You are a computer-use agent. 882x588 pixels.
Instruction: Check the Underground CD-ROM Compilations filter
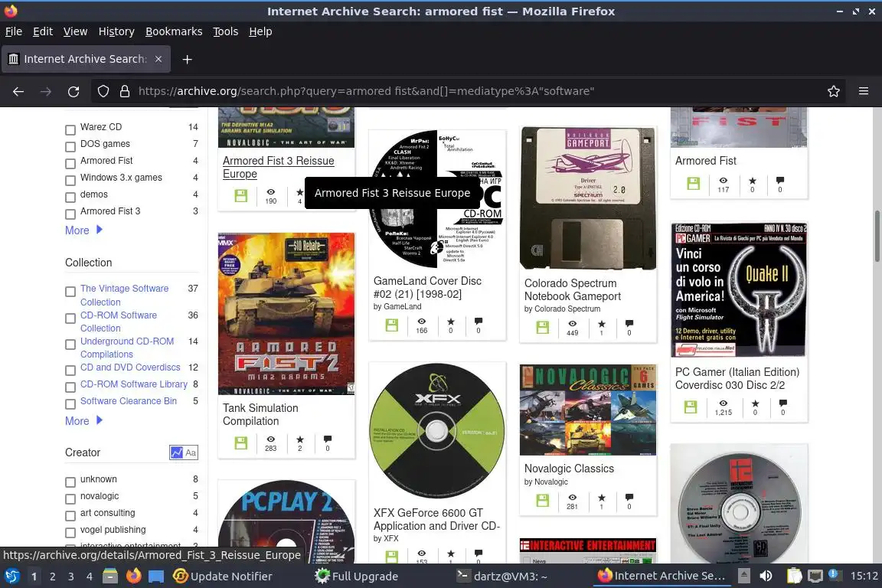(70, 345)
